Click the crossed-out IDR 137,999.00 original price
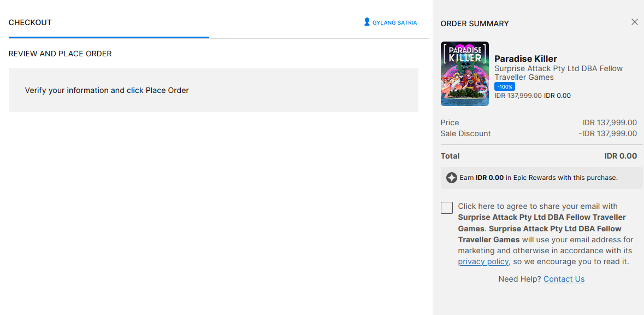644x315 pixels. tap(518, 96)
